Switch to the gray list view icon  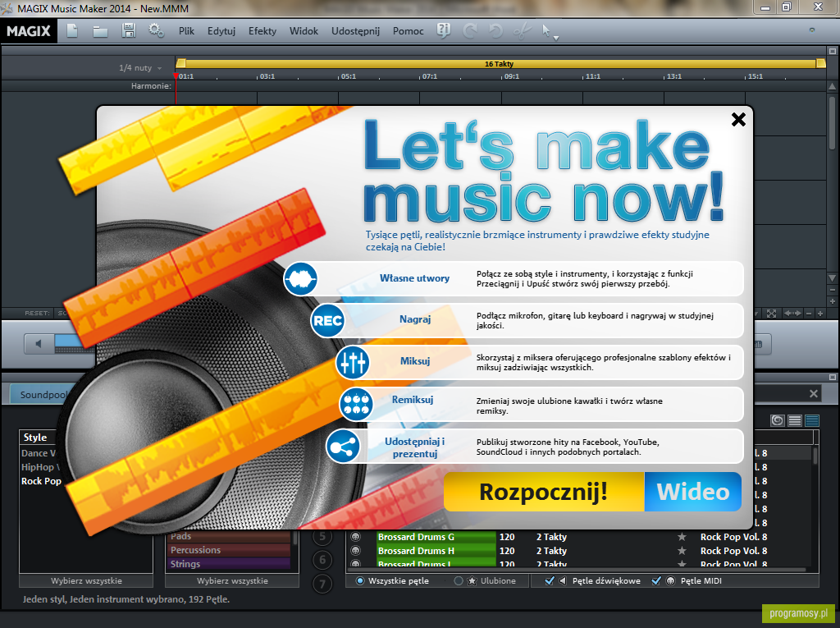point(795,420)
